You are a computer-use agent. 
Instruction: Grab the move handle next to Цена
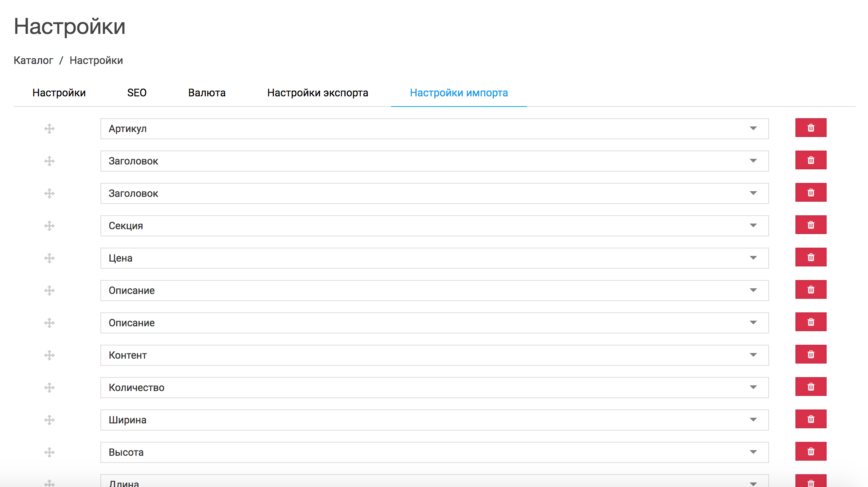coord(49,258)
